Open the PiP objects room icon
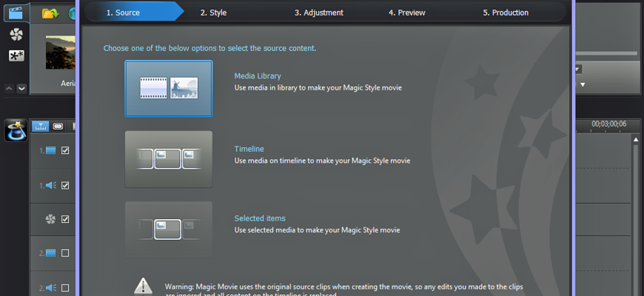Screen dimensions: 644x296 coord(16,55)
